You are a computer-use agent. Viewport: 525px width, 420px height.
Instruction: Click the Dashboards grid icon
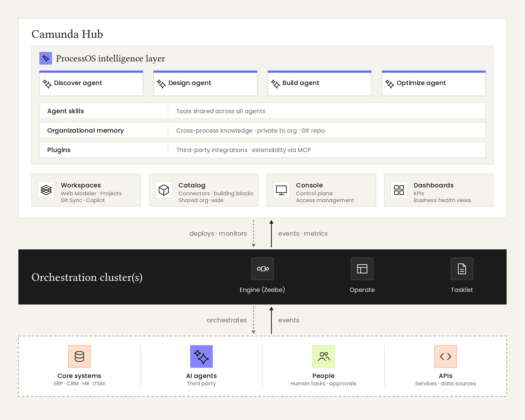click(x=399, y=190)
